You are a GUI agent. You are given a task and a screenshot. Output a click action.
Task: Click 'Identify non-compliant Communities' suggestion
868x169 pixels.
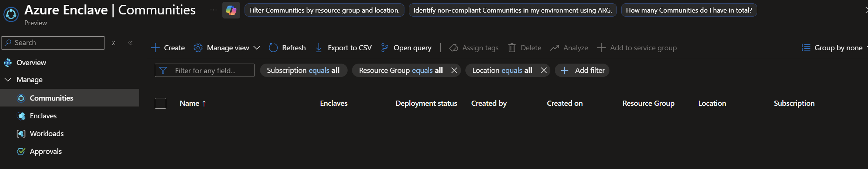coord(513,10)
